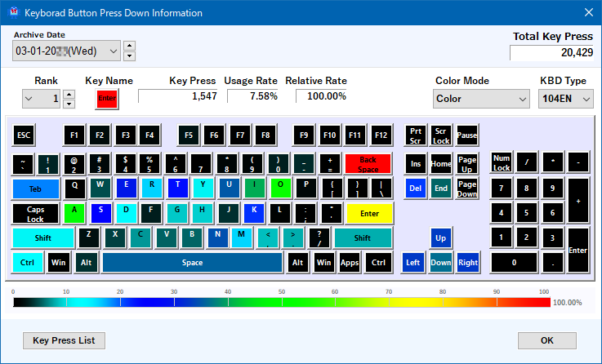Click the red Enter key name swatch
Screen dimensions: 602x364
pos(107,98)
